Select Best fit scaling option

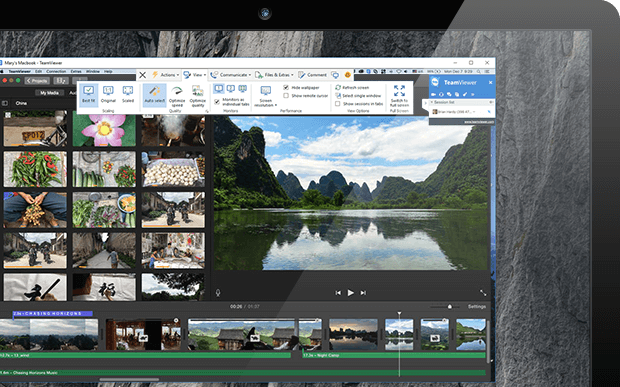tap(89, 94)
